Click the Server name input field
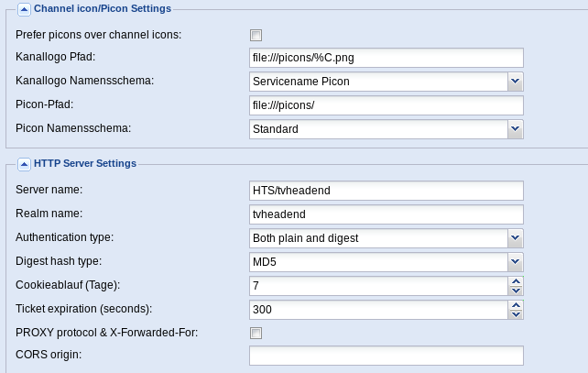This screenshot has height=373, width=588. [387, 191]
